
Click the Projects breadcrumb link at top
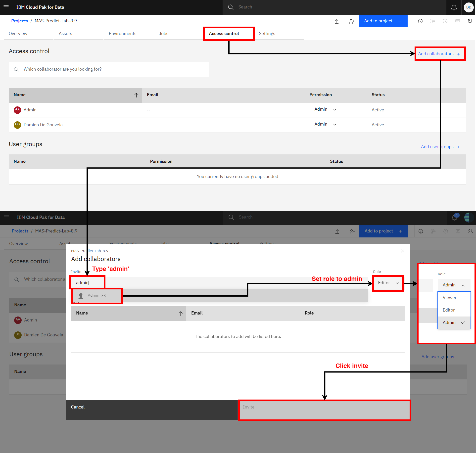point(19,21)
